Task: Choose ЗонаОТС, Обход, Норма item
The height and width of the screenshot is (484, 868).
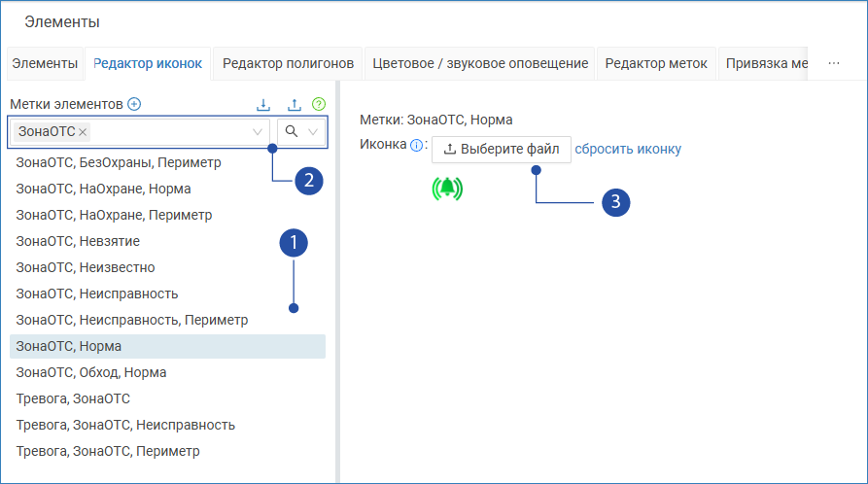Action: [x=91, y=372]
